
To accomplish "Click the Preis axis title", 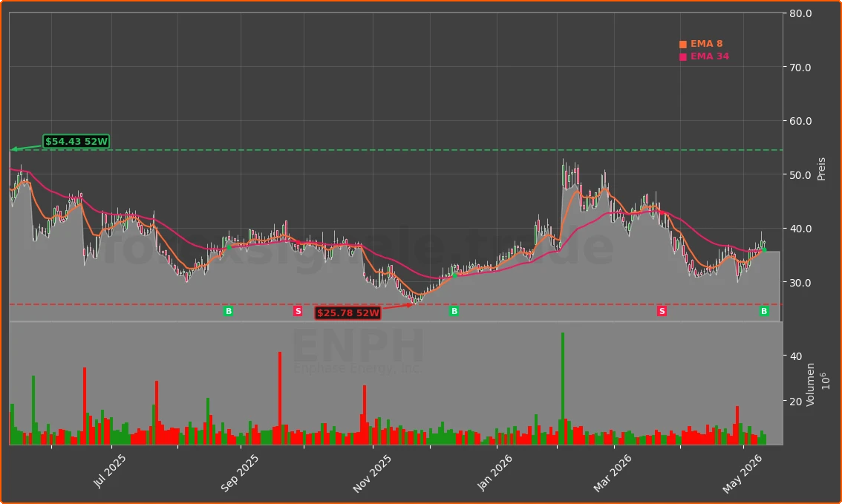I will [x=821, y=169].
